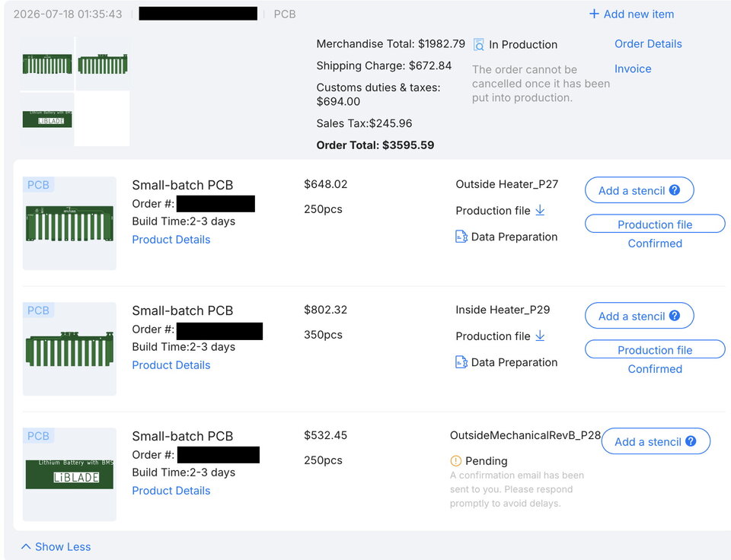The image size is (731, 560).
Task: Add a stencil to Inside Heater_P29
Action: click(639, 316)
